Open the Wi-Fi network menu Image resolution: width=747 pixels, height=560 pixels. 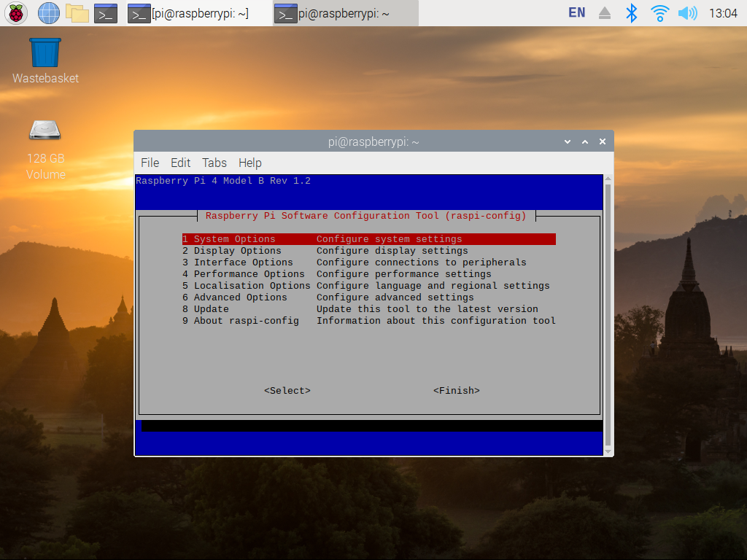click(659, 13)
